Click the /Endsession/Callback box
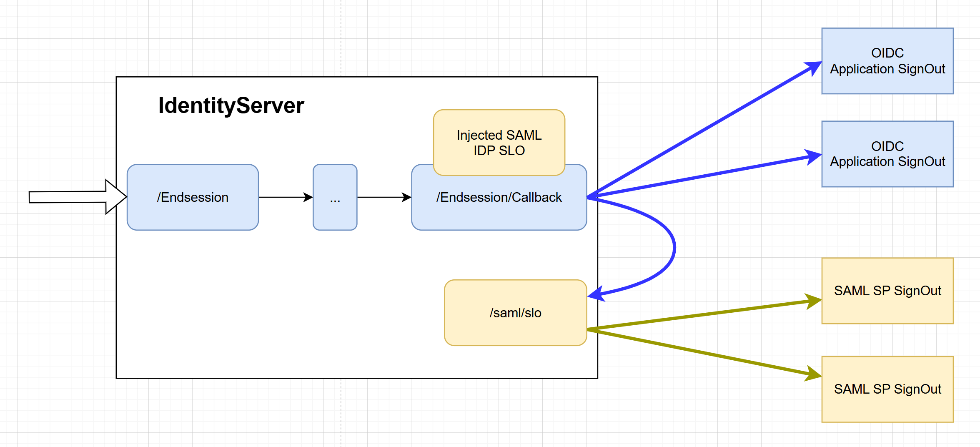 499,197
